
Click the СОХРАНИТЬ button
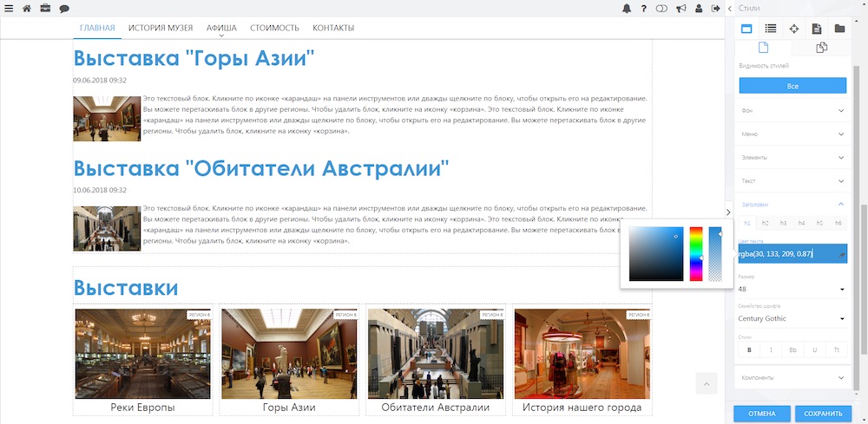click(x=823, y=414)
